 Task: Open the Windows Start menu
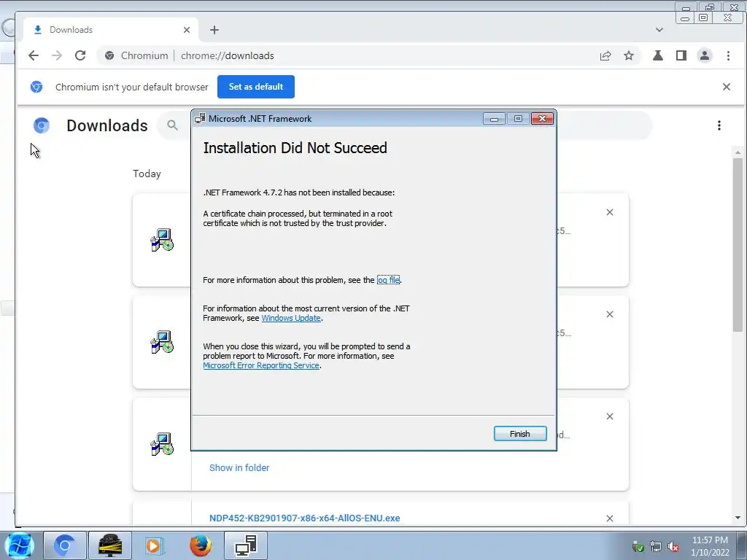coord(19,545)
